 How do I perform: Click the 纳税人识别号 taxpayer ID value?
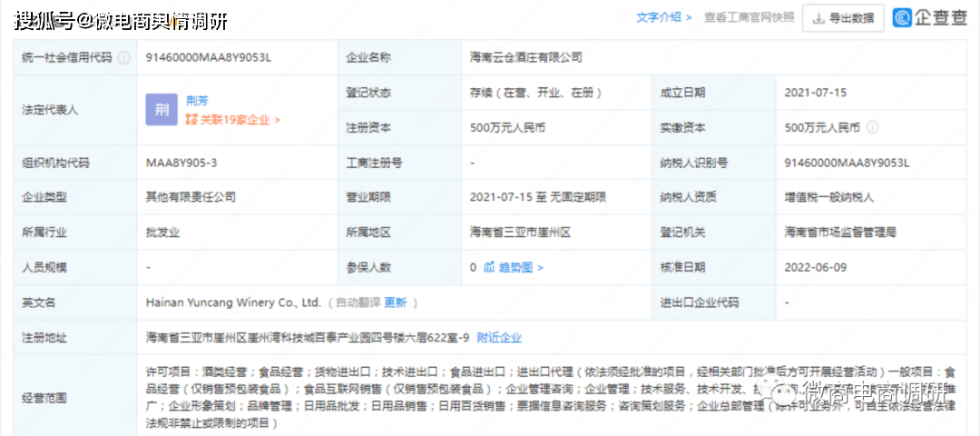point(847,163)
